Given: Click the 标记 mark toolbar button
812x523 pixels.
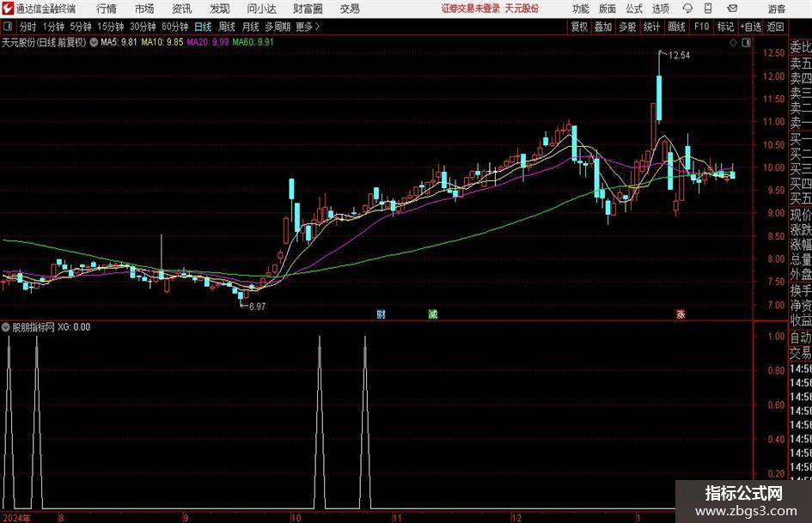Looking at the screenshot, I should click(725, 27).
